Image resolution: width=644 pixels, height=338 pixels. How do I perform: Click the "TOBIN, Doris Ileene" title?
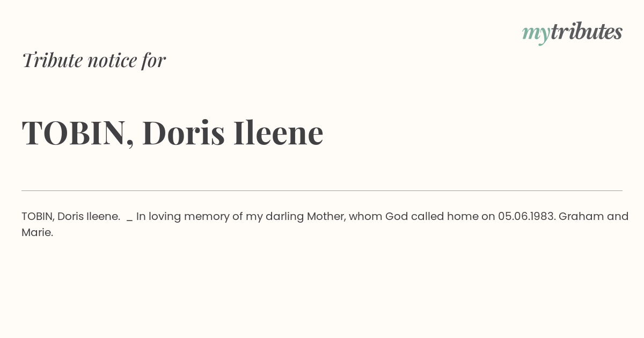pos(172,133)
